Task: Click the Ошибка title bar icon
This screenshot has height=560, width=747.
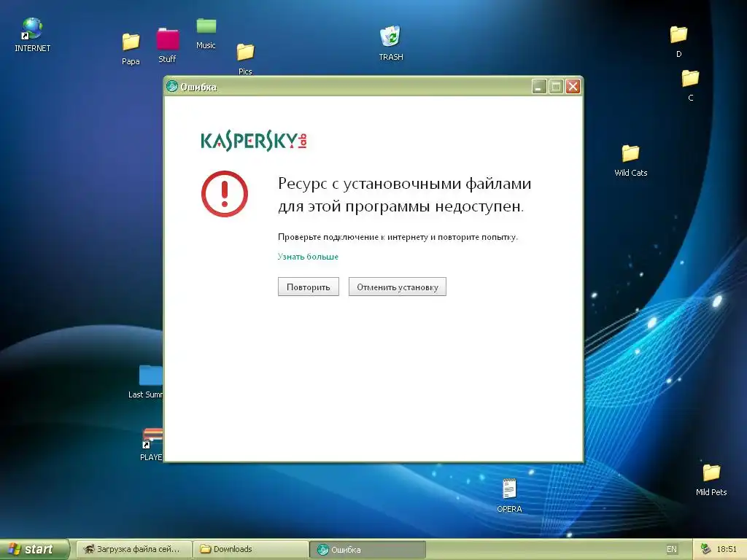Action: tap(172, 87)
